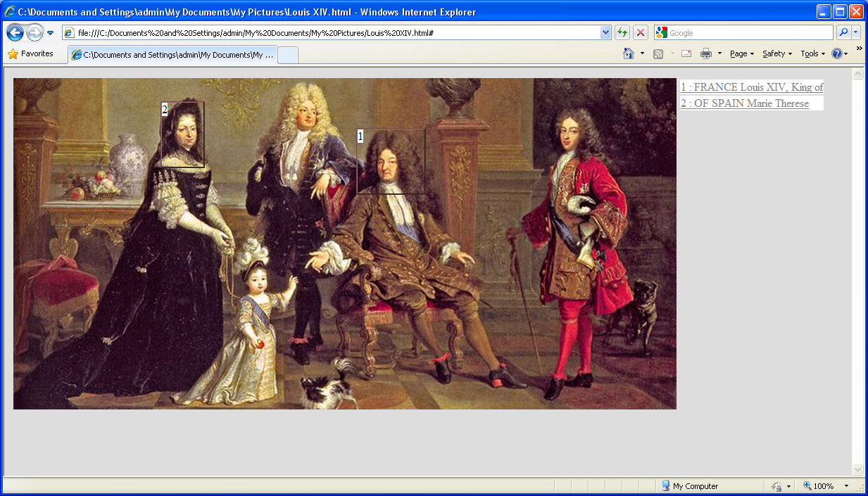
Task: Click face box labeled 1 in painting
Action: point(391,161)
